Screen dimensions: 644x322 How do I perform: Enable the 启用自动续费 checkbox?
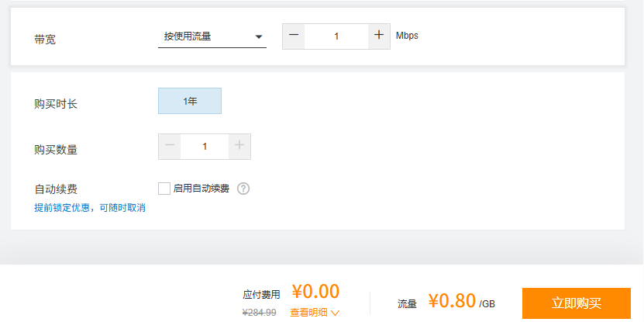pos(164,189)
